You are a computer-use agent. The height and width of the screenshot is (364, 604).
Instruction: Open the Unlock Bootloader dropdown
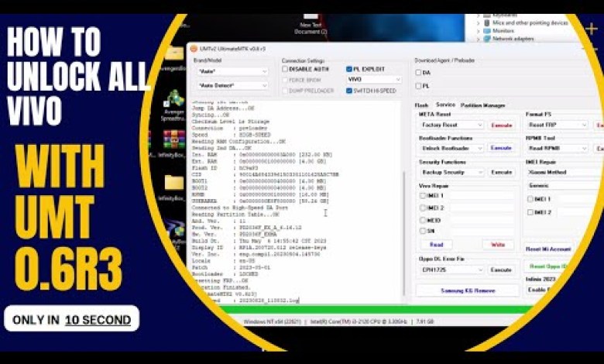pyautogui.click(x=451, y=148)
